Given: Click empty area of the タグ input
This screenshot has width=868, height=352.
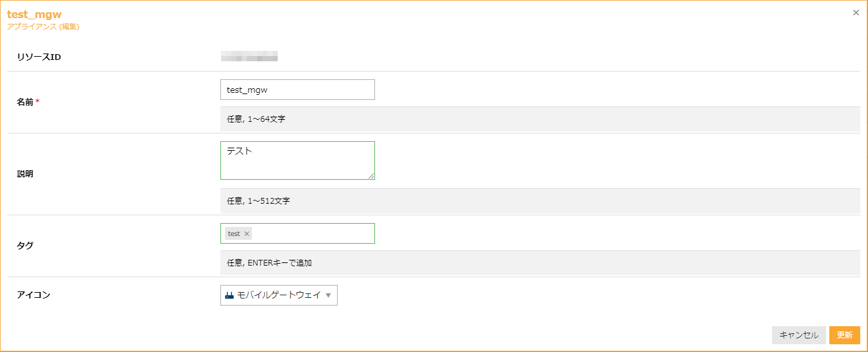Looking at the screenshot, I should pos(313,233).
